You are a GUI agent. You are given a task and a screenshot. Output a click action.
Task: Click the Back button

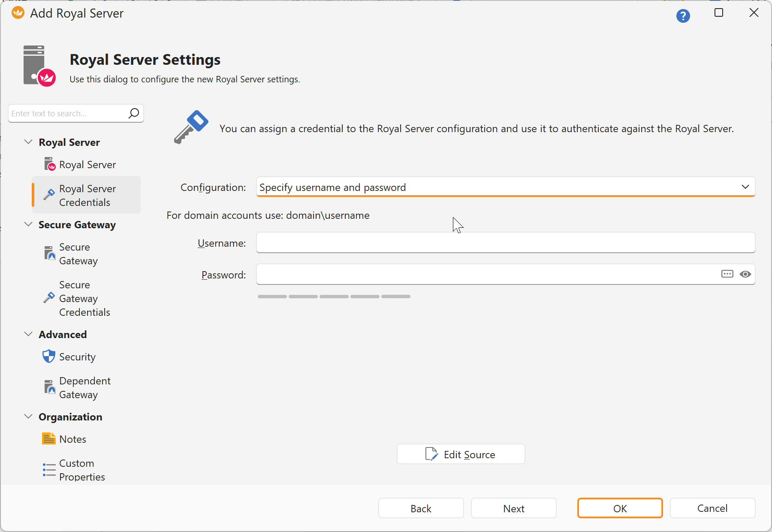pos(421,508)
